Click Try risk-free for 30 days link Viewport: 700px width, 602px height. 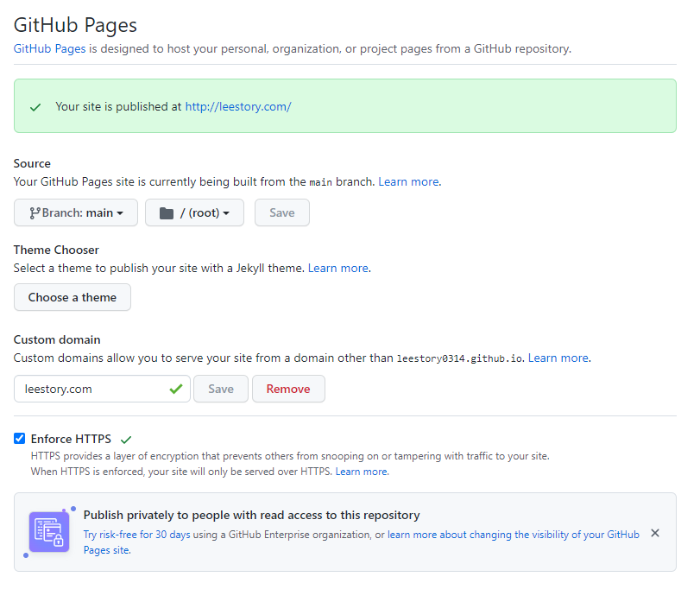[136, 535]
